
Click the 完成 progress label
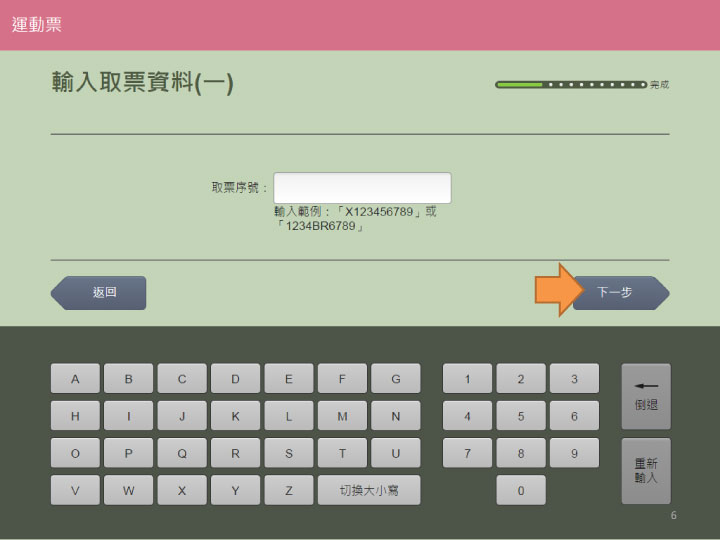[x=659, y=84]
